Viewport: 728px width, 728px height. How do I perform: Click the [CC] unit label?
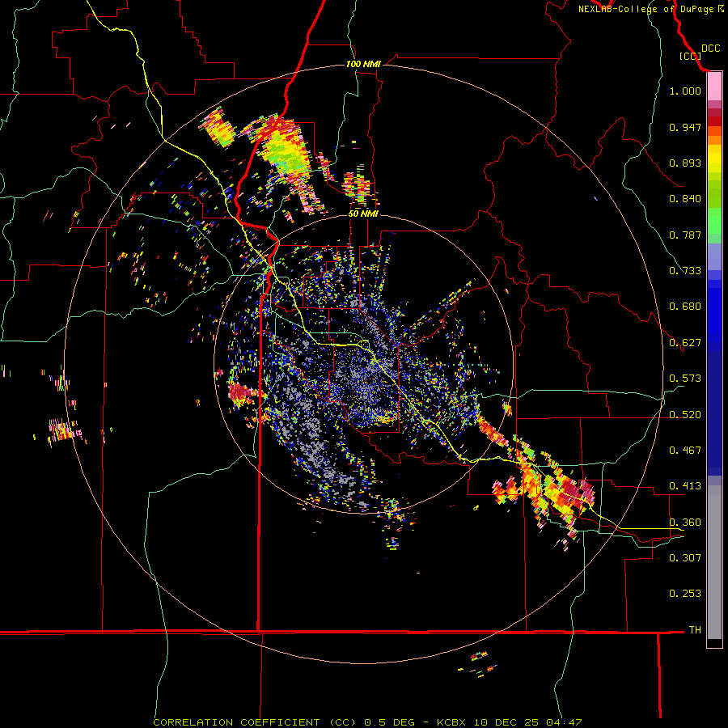(691, 56)
